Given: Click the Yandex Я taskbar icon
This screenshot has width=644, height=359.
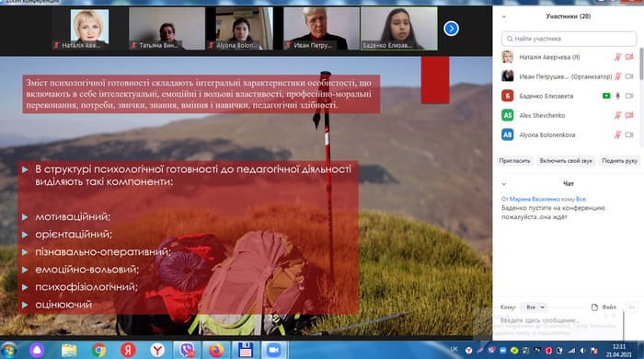Looking at the screenshot, I should coord(128,351).
